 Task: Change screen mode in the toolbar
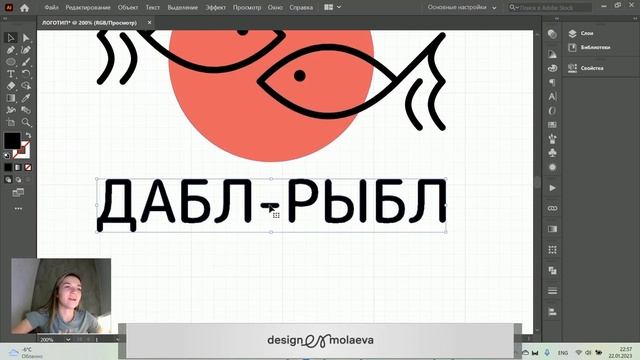18,192
